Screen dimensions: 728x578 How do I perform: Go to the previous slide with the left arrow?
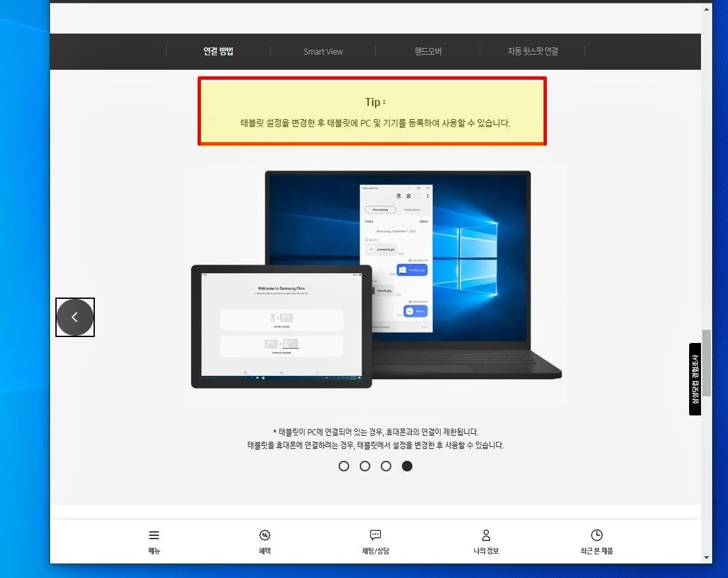pos(74,317)
